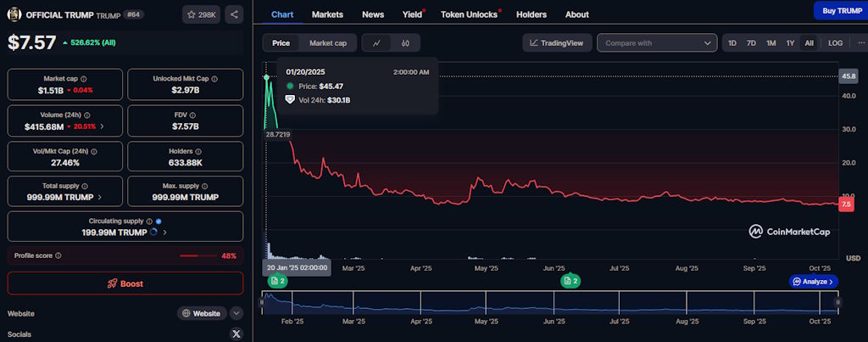The image size is (868, 342).
Task: Switch to the Markets tab
Action: click(x=327, y=14)
